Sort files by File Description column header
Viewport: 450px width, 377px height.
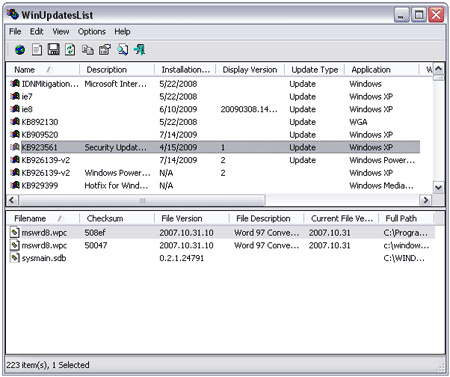coord(267,219)
